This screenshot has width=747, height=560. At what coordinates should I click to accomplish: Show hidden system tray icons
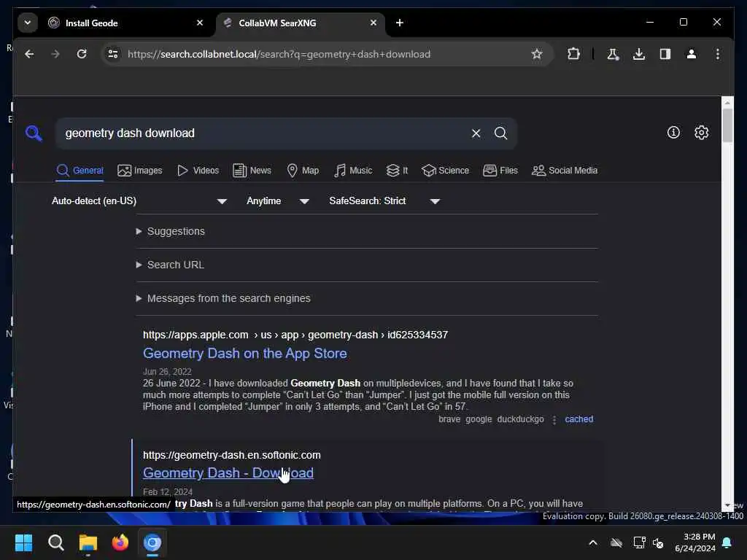click(593, 542)
